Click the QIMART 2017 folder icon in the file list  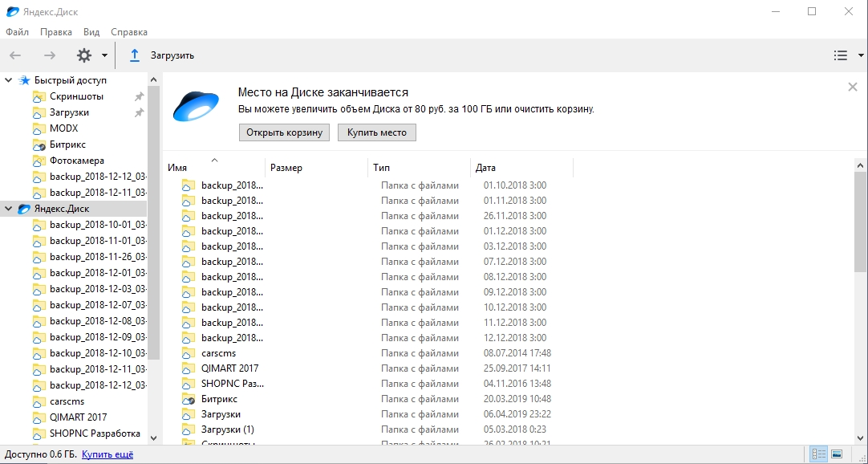pyautogui.click(x=189, y=368)
